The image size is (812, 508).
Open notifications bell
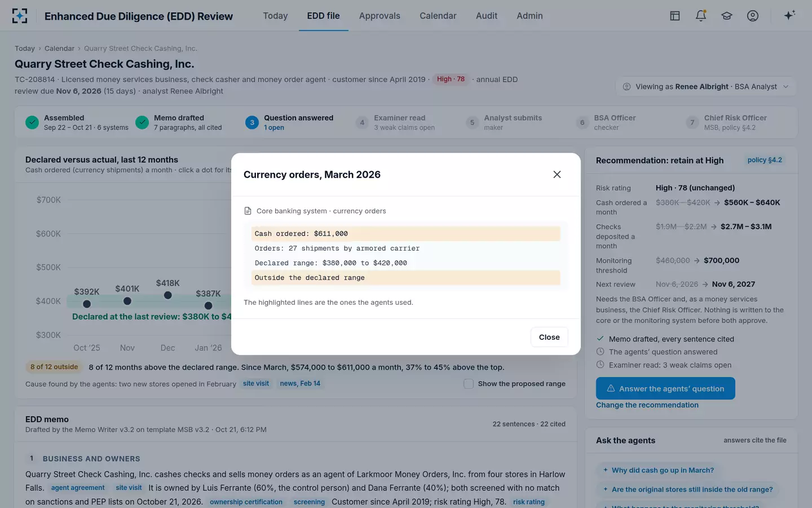coord(701,16)
